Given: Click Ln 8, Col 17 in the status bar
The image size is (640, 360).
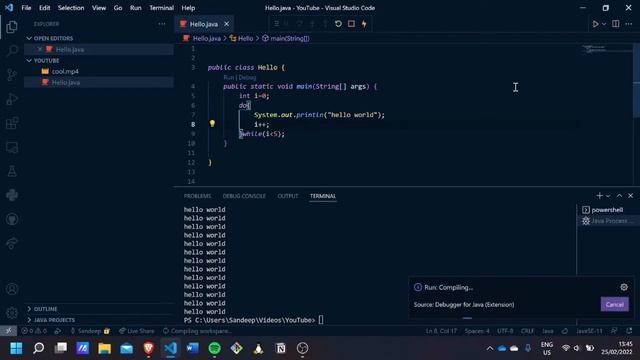Looking at the screenshot, I should tap(441, 331).
